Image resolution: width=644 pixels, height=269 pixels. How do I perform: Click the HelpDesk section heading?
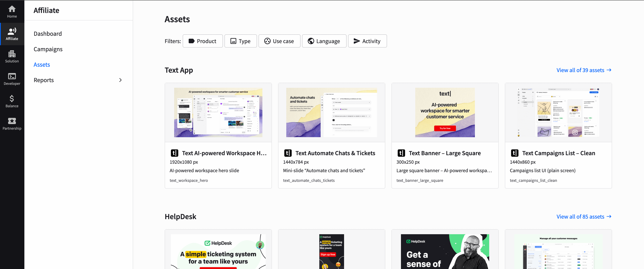(181, 216)
